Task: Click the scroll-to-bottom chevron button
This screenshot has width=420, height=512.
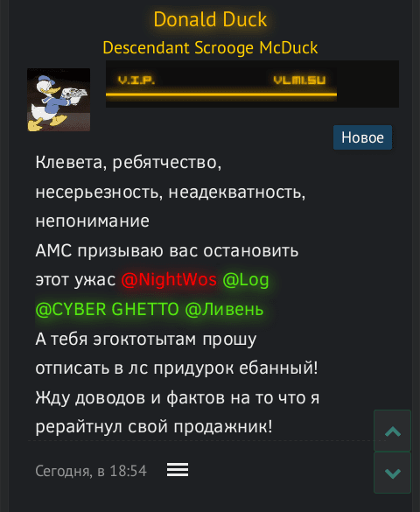Action: click(392, 473)
